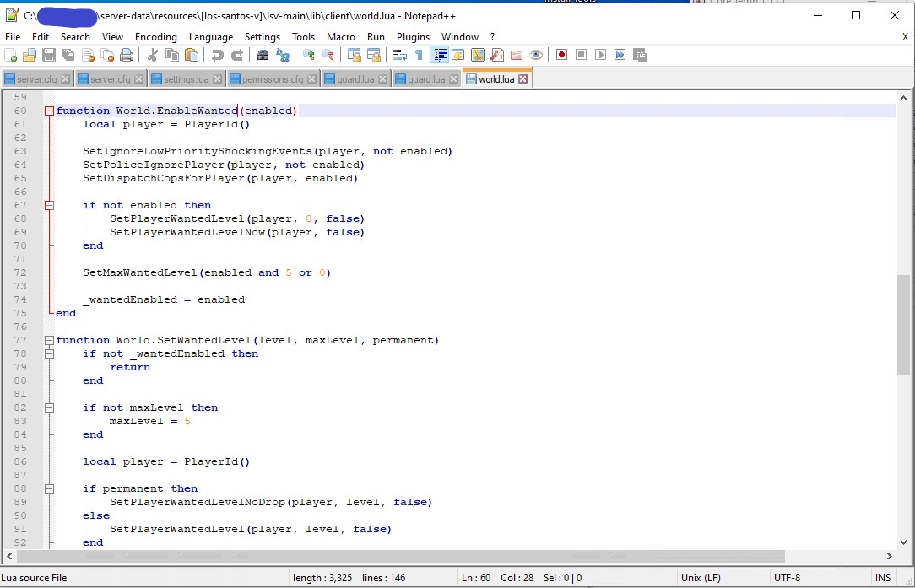Viewport: 915px width, 588px height.
Task: Switch to the permissions.cfg tab
Action: (x=272, y=79)
